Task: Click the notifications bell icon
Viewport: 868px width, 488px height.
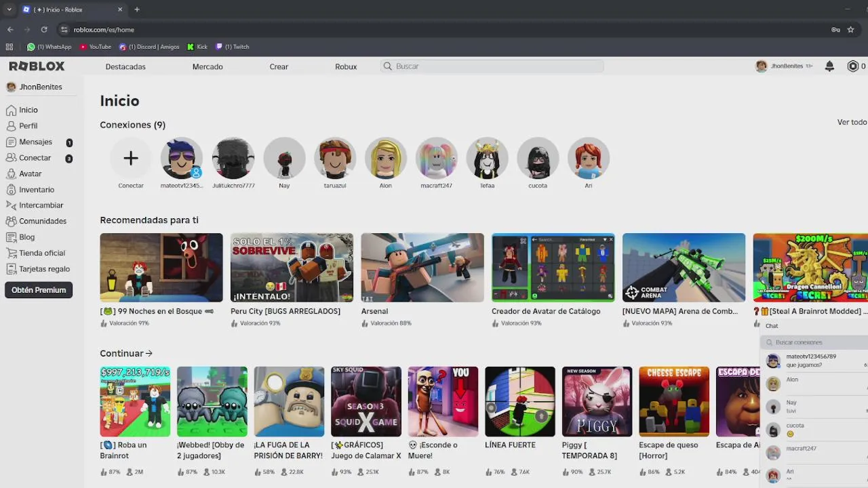Action: pyautogui.click(x=829, y=66)
